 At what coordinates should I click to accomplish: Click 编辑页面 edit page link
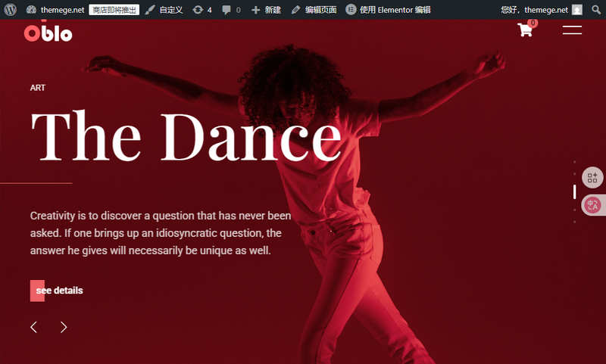[314, 10]
